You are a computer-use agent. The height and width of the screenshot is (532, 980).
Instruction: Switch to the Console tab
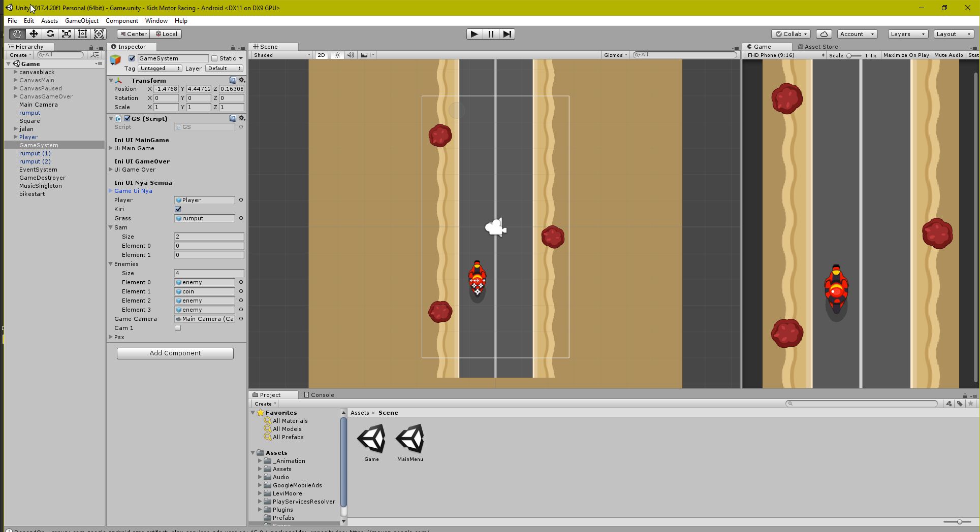pyautogui.click(x=319, y=395)
